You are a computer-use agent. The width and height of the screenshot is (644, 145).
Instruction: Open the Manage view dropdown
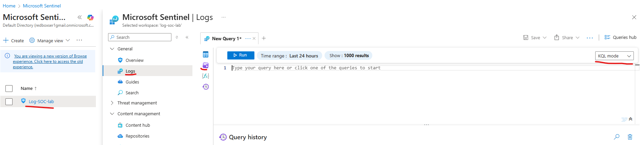point(50,41)
